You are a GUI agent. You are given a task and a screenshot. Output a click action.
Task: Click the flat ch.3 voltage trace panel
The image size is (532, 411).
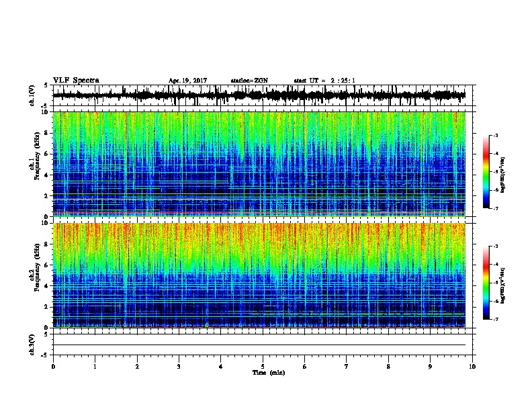tap(262, 345)
